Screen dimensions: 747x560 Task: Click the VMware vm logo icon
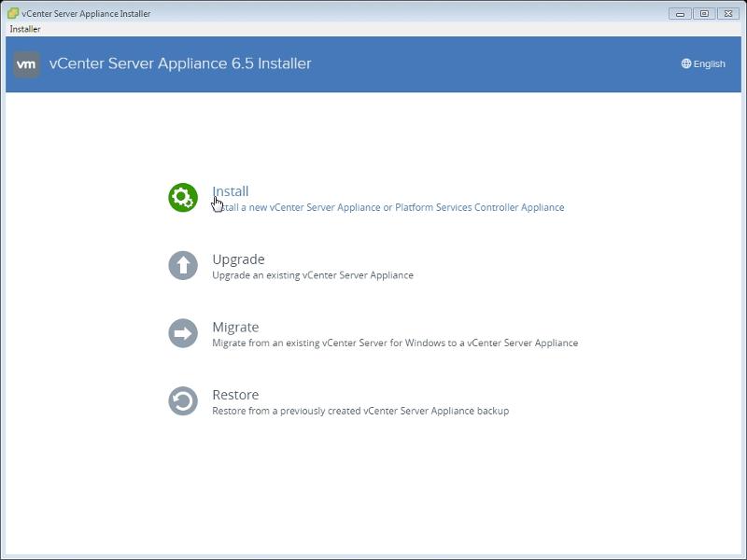[x=26, y=64]
